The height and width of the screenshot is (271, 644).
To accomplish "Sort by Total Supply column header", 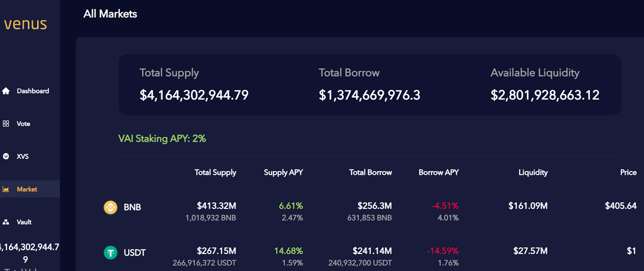I will click(x=215, y=172).
